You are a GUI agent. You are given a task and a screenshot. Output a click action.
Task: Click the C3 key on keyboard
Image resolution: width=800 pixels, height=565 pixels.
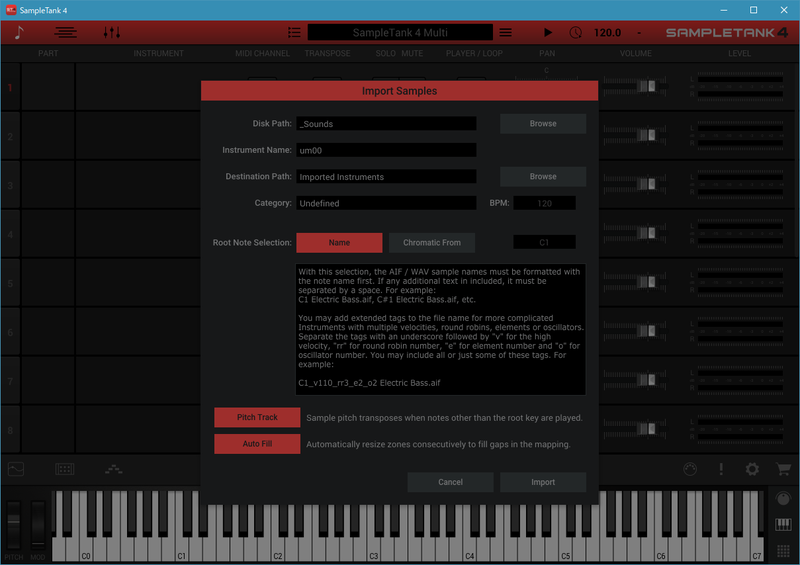point(373,551)
